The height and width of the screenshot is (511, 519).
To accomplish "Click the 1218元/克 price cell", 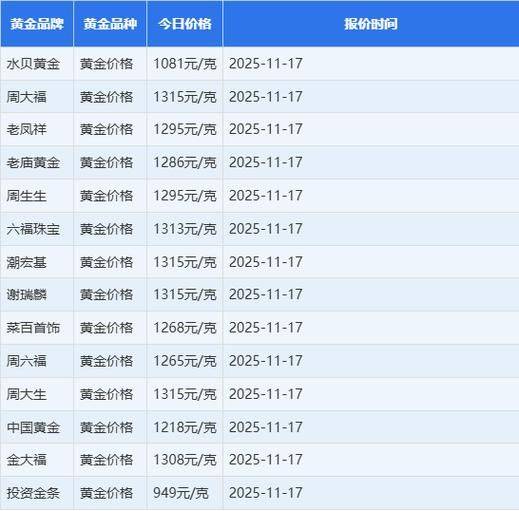I will [185, 427].
